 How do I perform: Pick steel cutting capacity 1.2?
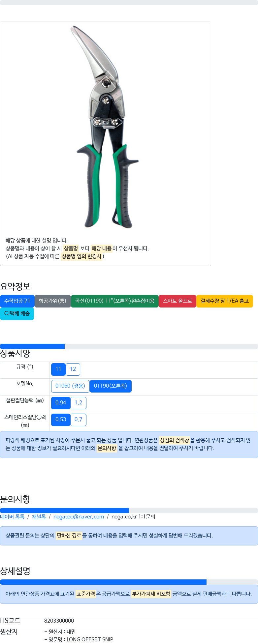[x=79, y=403]
